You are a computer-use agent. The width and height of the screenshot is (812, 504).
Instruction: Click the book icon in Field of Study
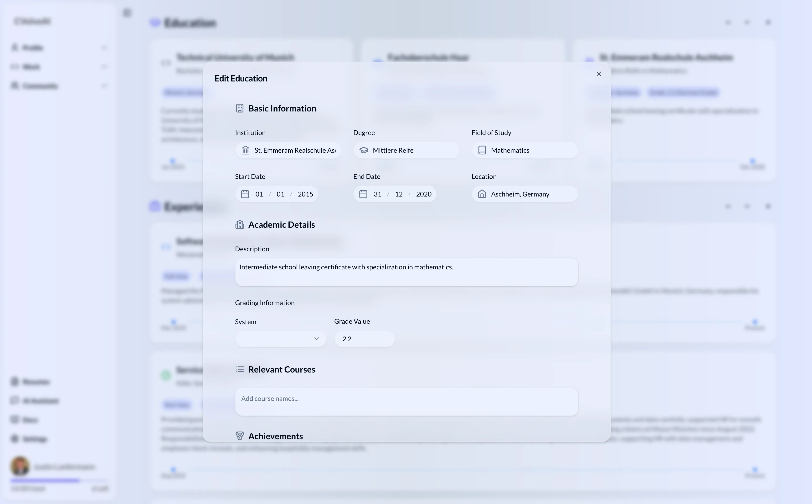(482, 150)
